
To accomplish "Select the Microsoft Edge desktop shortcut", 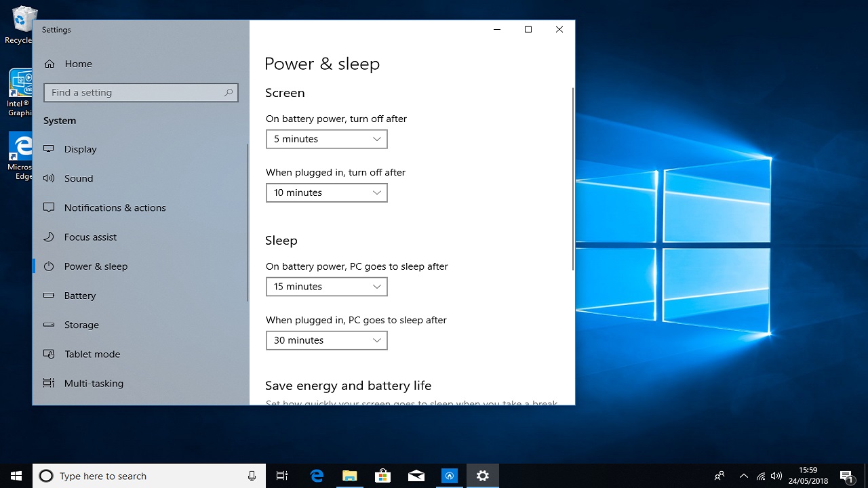I will pos(19,157).
